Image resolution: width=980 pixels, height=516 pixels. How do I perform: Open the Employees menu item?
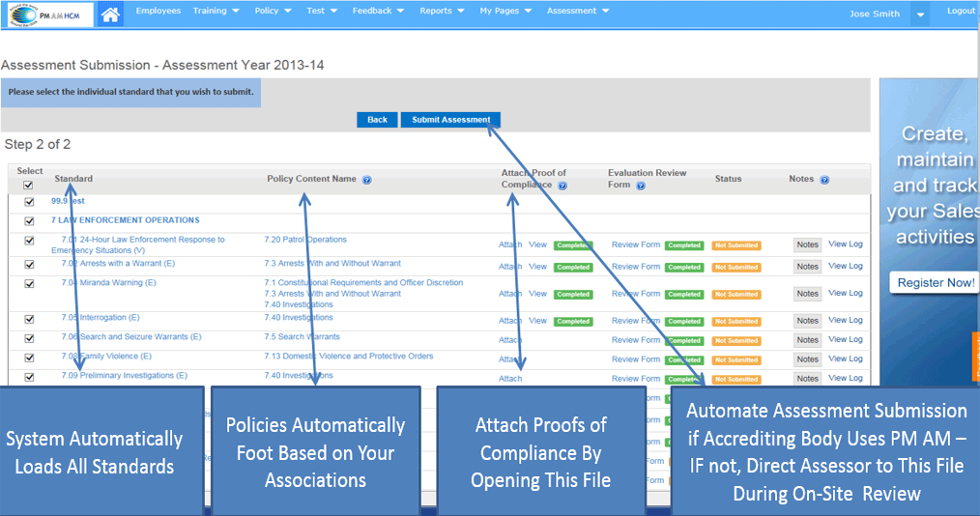coord(158,11)
